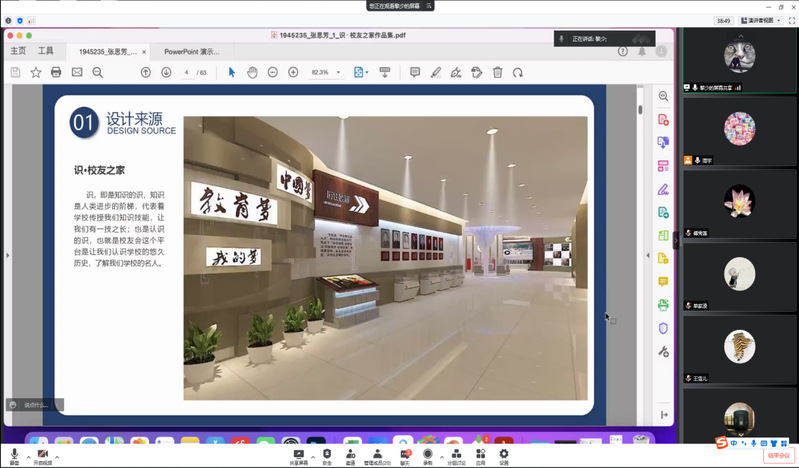Screen dimensions: 799x468
Task: Select the hand pan tool
Action: 252,72
